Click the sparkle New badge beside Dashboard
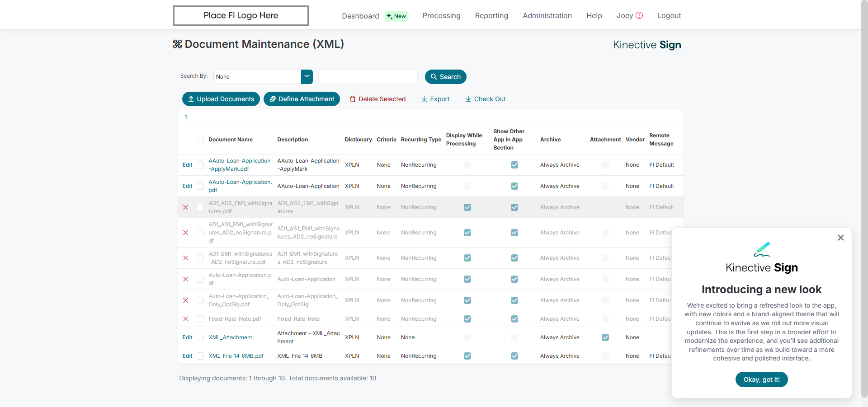The image size is (868, 407). click(396, 16)
